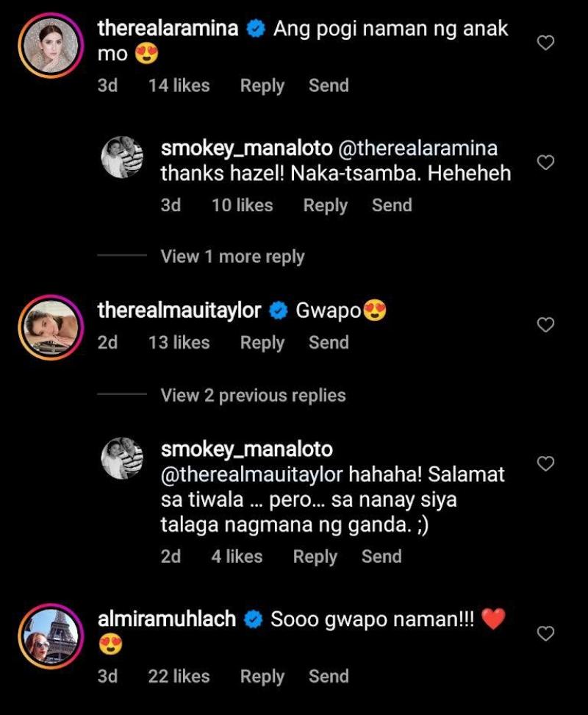Open therealaramina username link
Viewport: 588px width, 715px height.
pyautogui.click(x=168, y=29)
